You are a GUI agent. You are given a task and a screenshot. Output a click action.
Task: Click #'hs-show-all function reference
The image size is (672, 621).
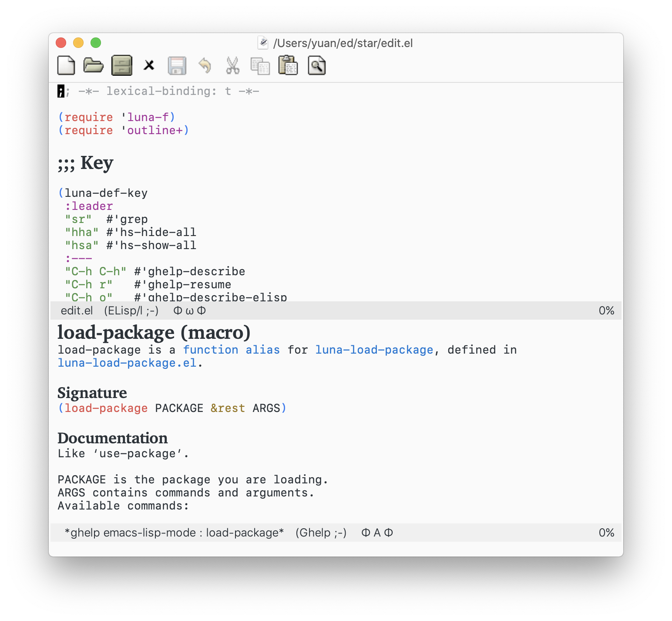151,245
